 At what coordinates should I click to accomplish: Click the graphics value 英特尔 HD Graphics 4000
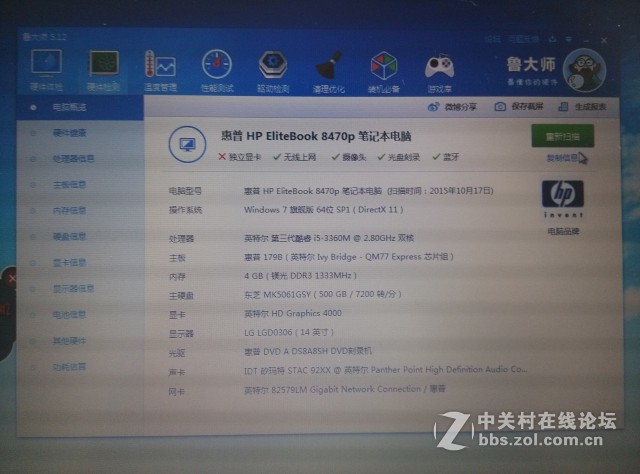(x=293, y=314)
